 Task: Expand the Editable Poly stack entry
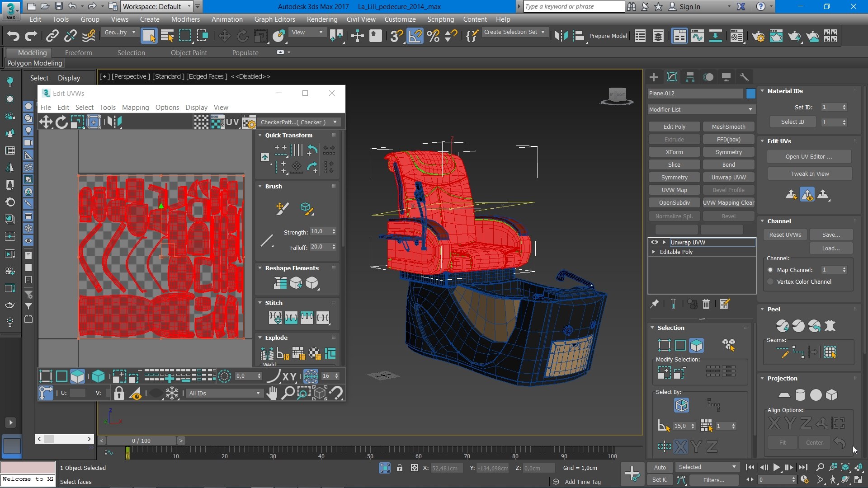653,252
